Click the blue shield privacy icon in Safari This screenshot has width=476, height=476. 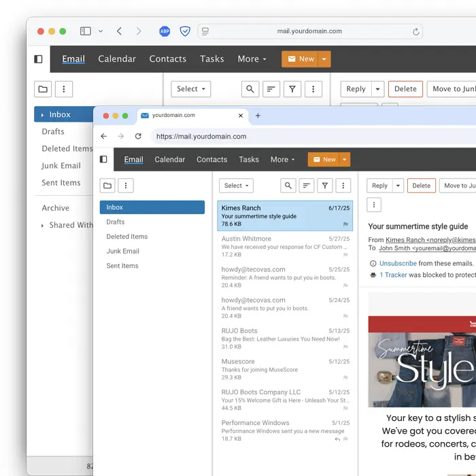185,31
